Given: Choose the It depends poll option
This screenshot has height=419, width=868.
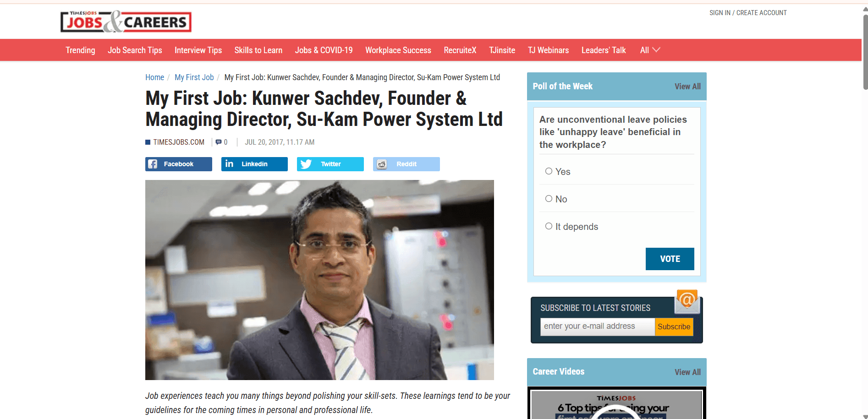Looking at the screenshot, I should coord(549,226).
